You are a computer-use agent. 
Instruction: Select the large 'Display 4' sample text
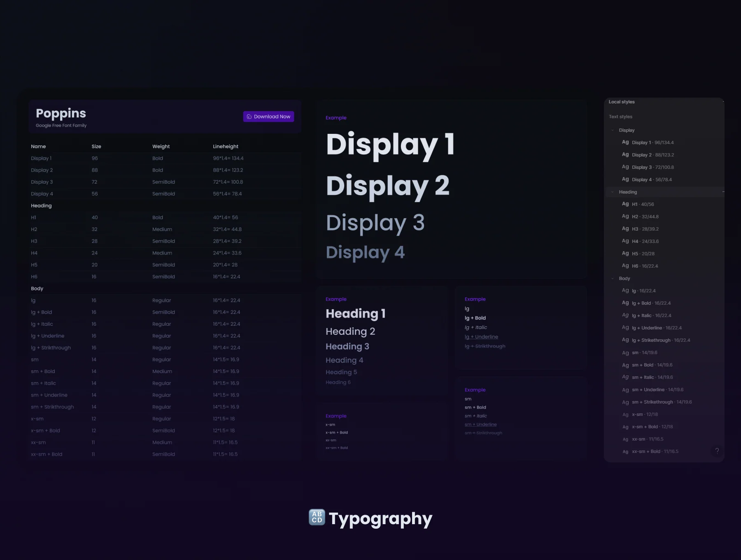365,253
